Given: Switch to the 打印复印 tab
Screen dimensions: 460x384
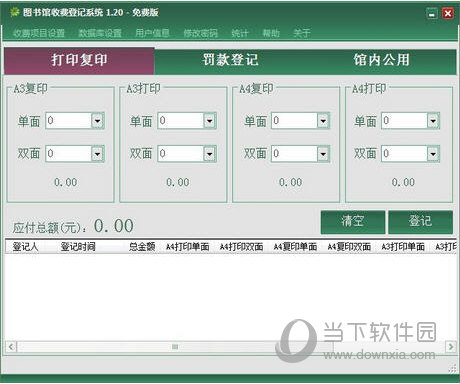Looking at the screenshot, I should tap(79, 61).
